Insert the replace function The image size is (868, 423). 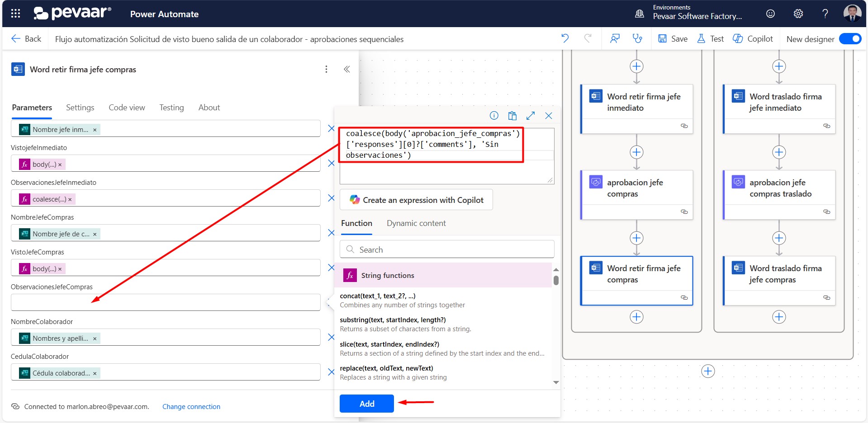[x=443, y=373]
